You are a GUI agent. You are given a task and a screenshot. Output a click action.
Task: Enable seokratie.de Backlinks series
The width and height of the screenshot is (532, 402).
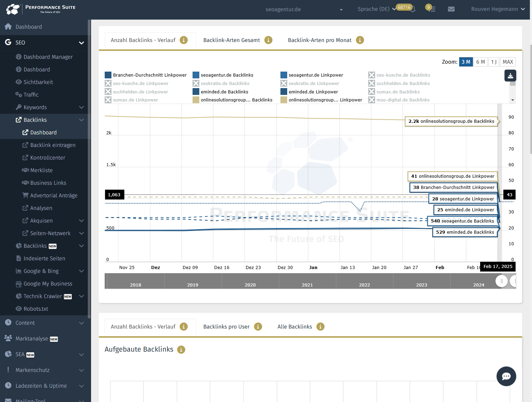coord(221,83)
